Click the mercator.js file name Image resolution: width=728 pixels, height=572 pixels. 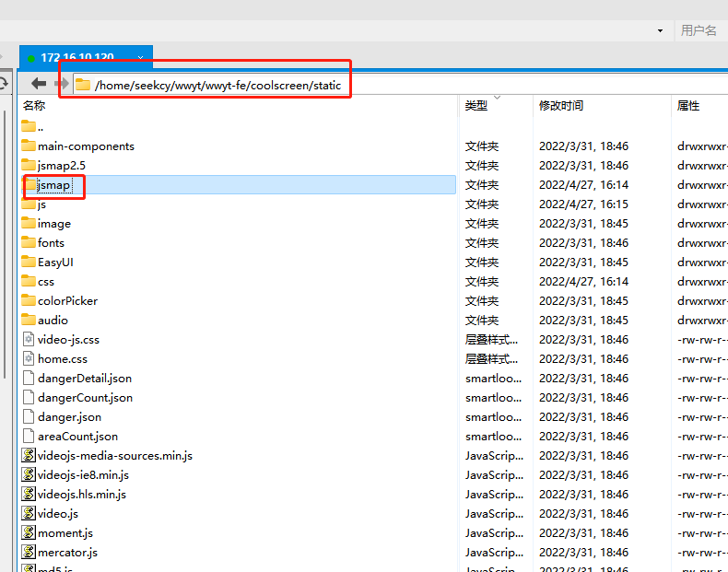pos(68,552)
